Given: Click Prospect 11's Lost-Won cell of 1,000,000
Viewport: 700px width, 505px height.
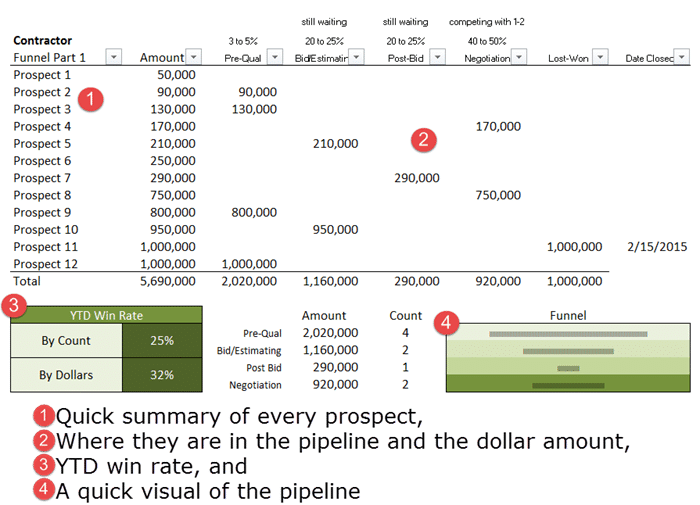Looking at the screenshot, I should tap(575, 246).
